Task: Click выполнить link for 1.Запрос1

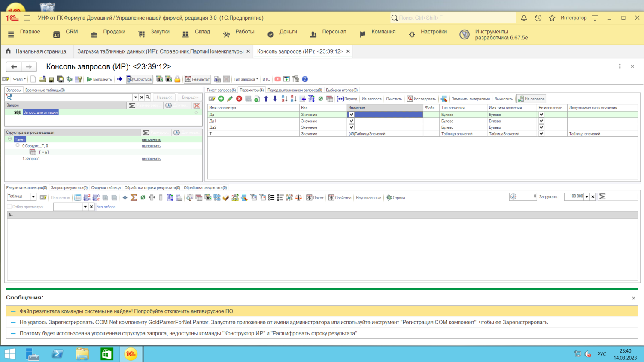Action: click(x=151, y=159)
